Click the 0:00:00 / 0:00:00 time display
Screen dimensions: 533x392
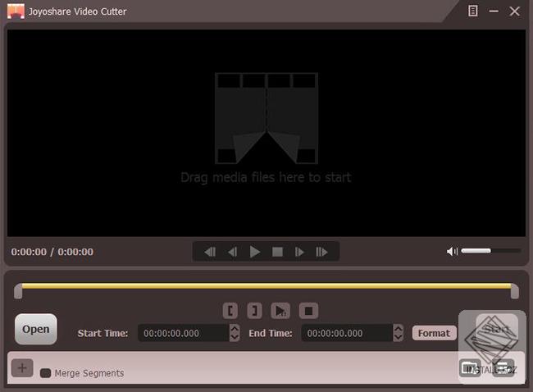coord(52,252)
